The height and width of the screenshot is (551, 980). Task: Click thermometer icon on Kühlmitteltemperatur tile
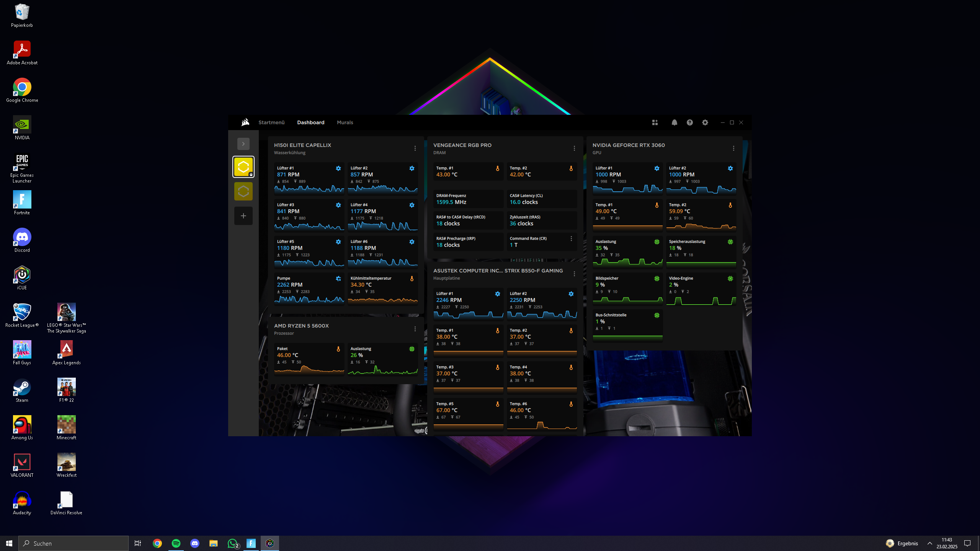coord(412,279)
